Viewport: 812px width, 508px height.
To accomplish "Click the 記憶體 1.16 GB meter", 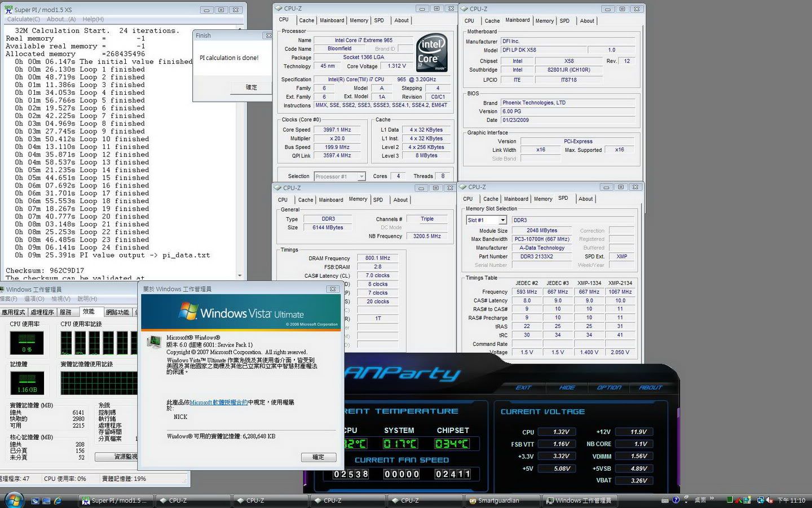I will [27, 383].
